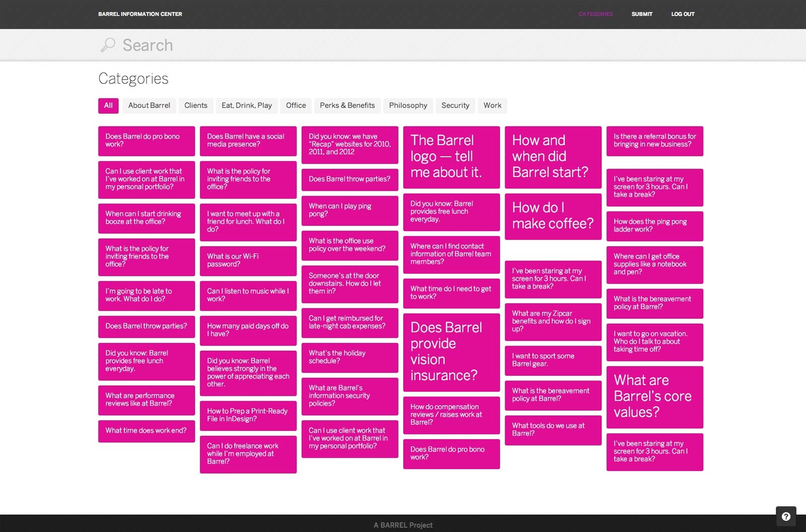Viewport: 806px width, 532px height.
Task: Open 'Barrel's information security policies' card
Action: coord(350,396)
